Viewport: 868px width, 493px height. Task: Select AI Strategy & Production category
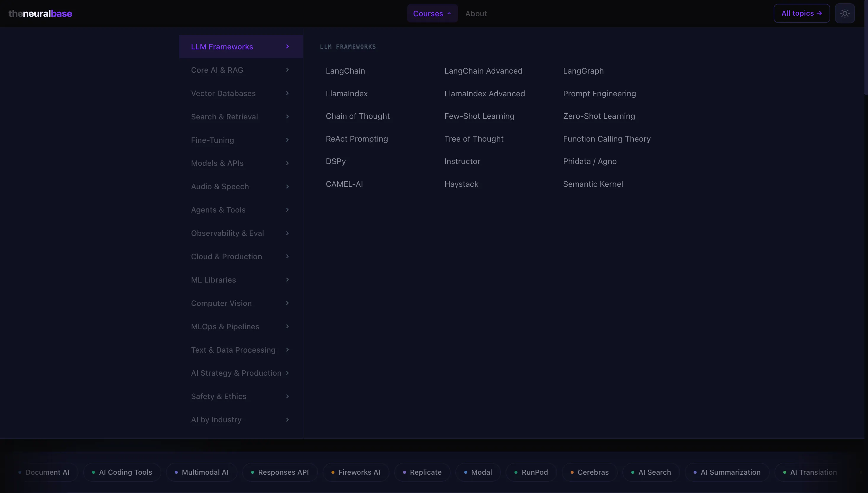click(x=241, y=373)
